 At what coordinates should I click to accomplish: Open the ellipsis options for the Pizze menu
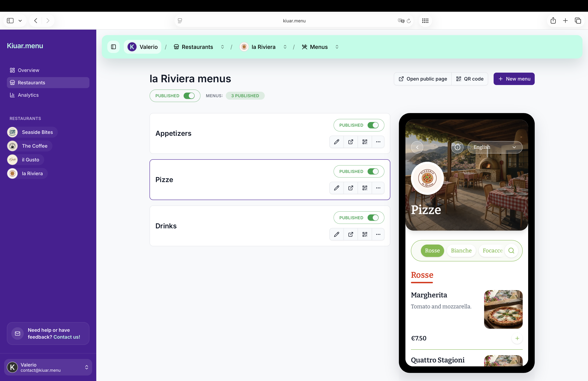pos(378,188)
